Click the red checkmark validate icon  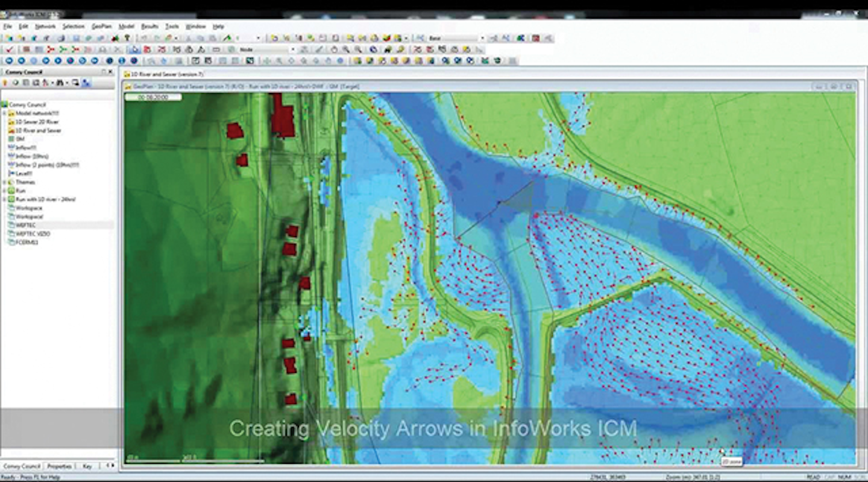8,49
